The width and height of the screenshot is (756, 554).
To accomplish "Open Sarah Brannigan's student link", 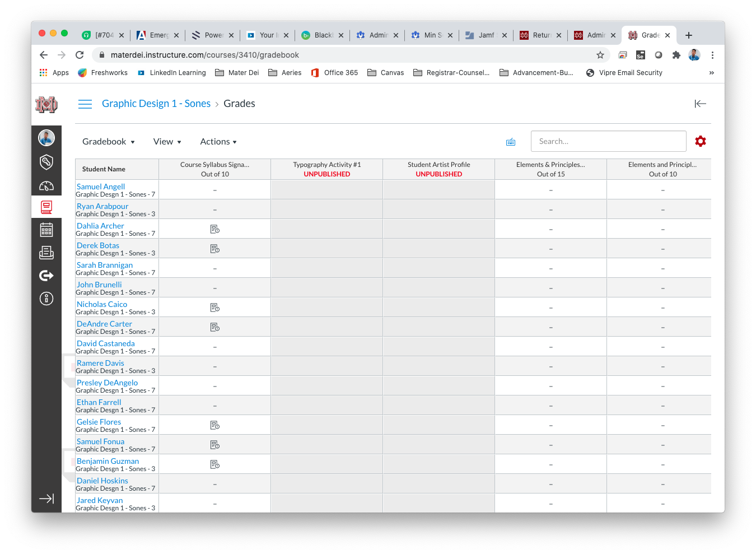I will tap(105, 265).
